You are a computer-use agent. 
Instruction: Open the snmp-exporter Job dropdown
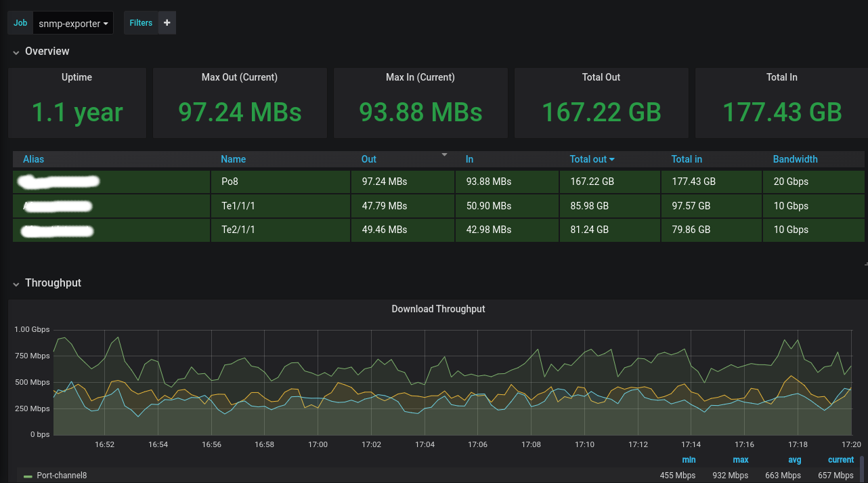point(73,24)
